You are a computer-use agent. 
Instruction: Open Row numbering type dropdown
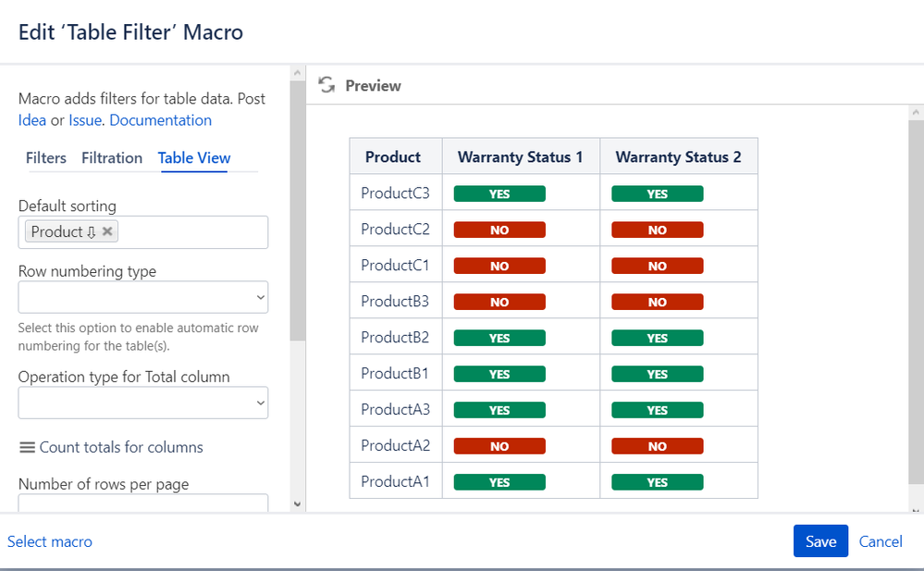click(143, 297)
